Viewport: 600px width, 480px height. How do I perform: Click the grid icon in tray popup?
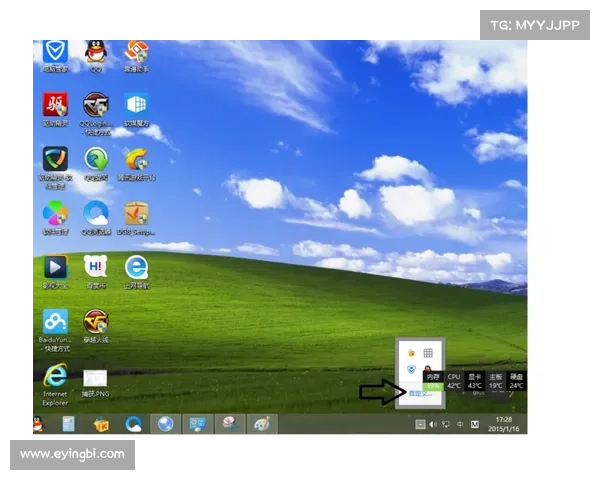[428, 353]
